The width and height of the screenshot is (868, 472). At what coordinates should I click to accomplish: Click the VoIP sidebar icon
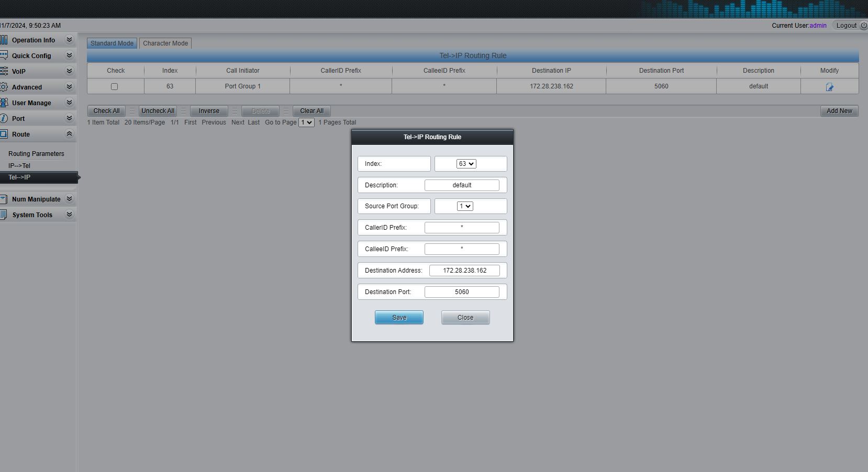point(4,71)
